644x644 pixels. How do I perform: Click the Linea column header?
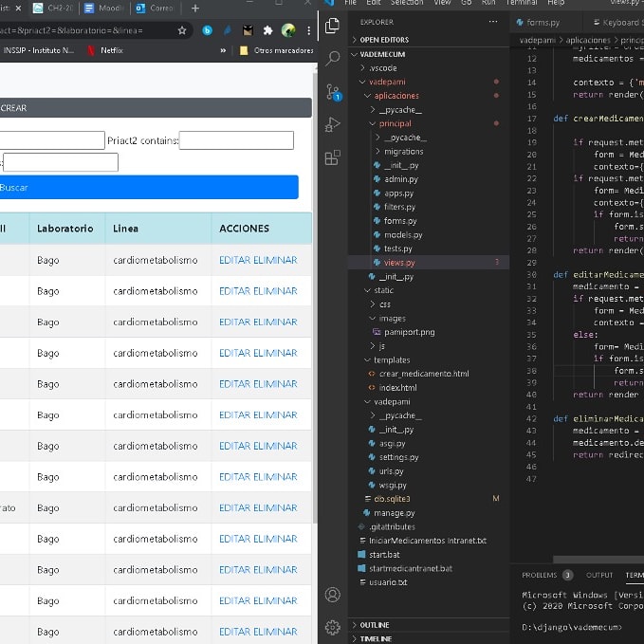(x=125, y=229)
